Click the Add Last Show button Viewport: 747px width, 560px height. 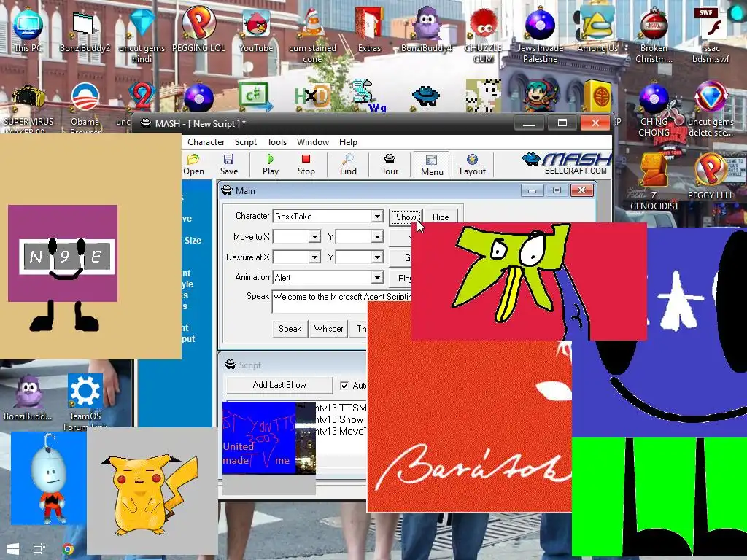coord(279,385)
